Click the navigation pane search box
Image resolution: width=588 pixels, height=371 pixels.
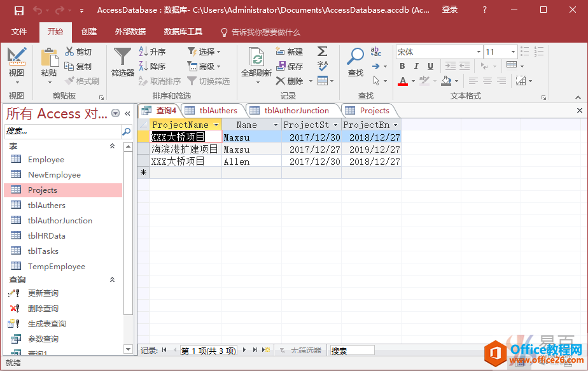click(62, 130)
